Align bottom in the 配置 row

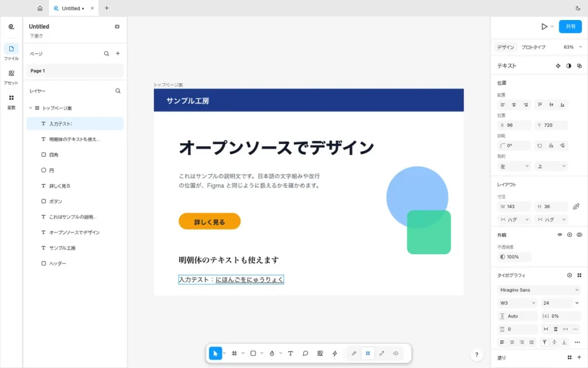[x=562, y=105]
